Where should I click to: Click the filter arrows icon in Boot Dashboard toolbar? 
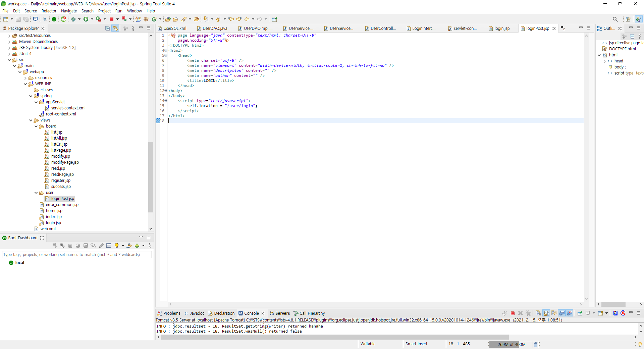129,246
